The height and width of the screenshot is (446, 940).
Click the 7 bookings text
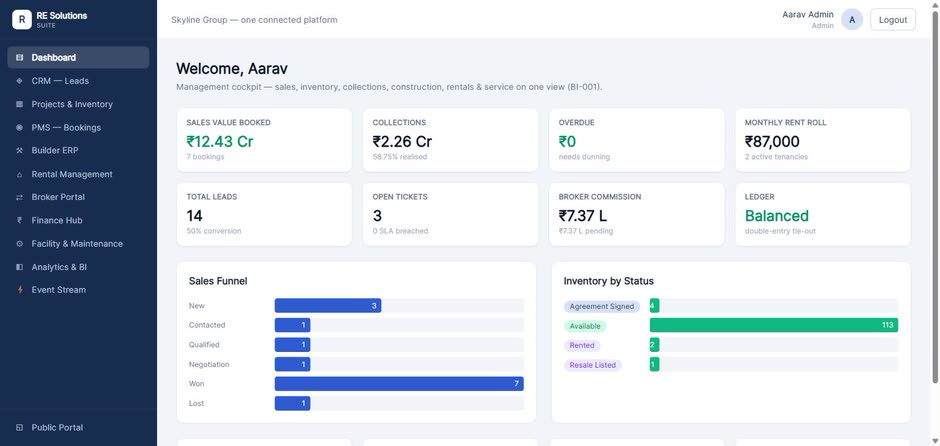point(205,157)
